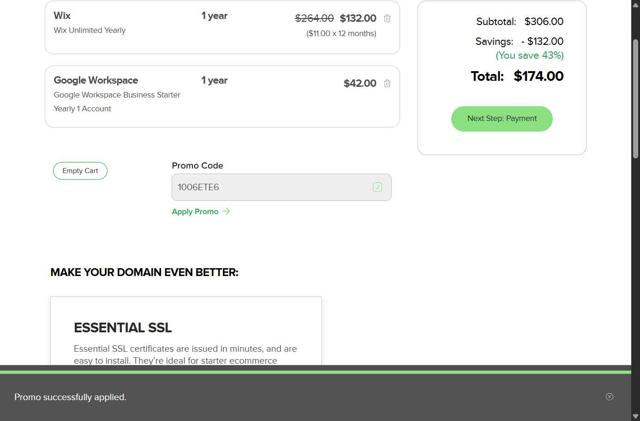Click the $132.00 discounted Wix price
640x421 pixels.
coord(358,18)
